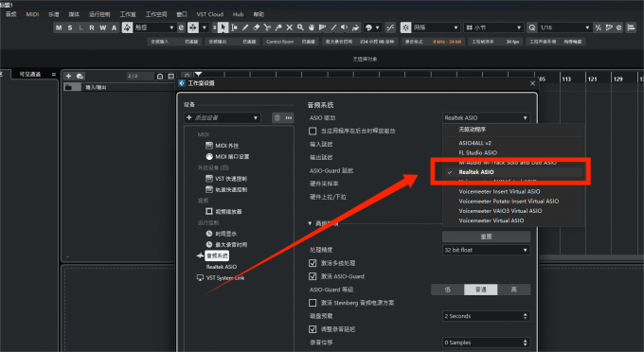
Task: Click the Quantize Q icon
Action: coord(532,27)
